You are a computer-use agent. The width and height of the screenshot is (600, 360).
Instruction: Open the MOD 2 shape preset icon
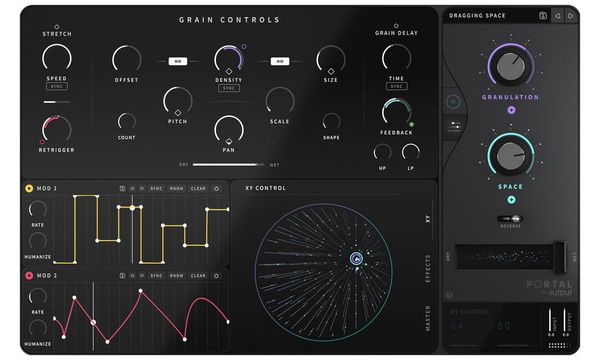point(122,276)
